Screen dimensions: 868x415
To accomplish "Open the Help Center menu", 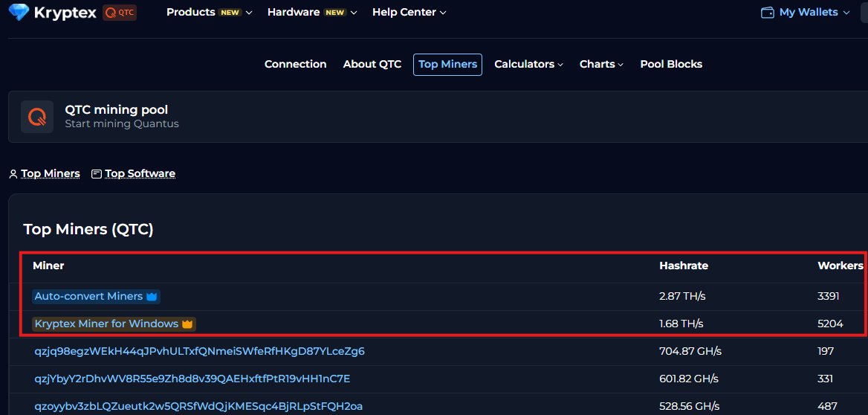I will (404, 12).
